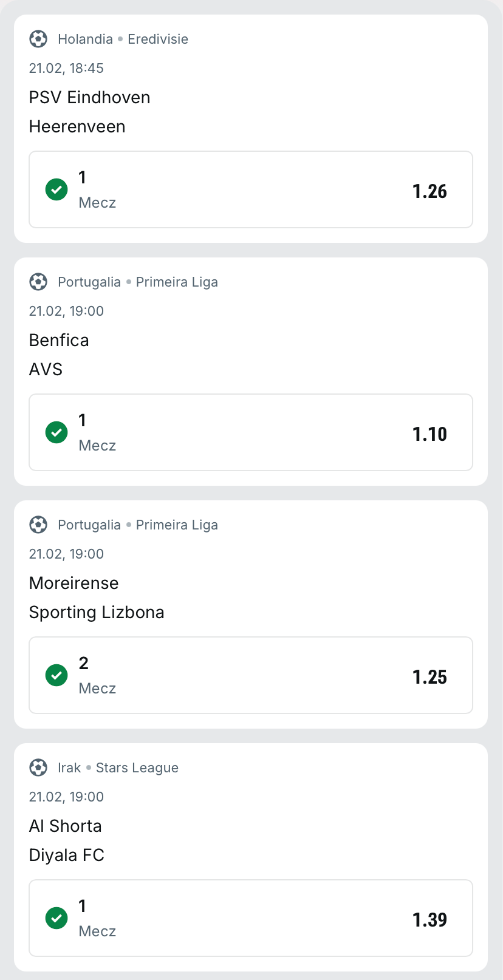Screen dimensions: 503x980
Task: Select the 1.25 odds on Sporting Lizbona
Action: coord(429,677)
